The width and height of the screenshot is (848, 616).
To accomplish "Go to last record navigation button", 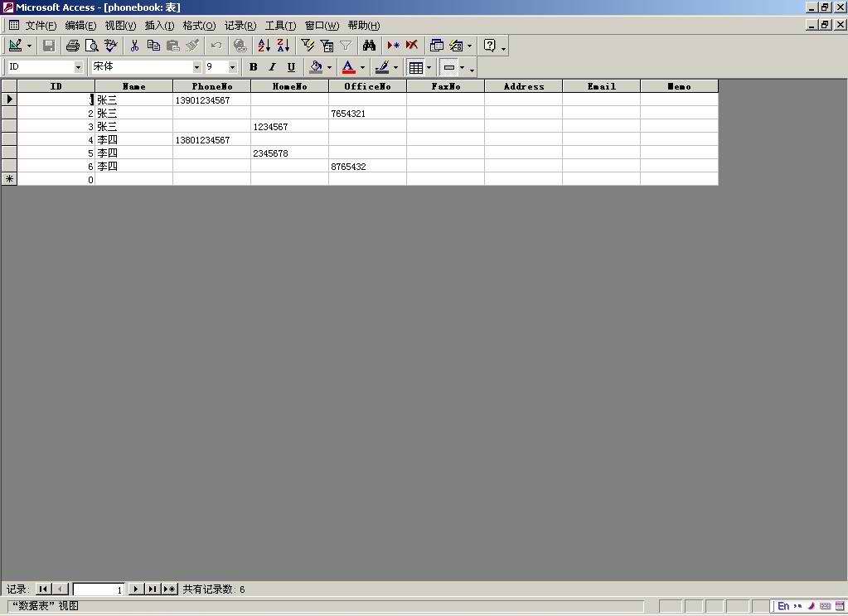I will click(x=153, y=589).
